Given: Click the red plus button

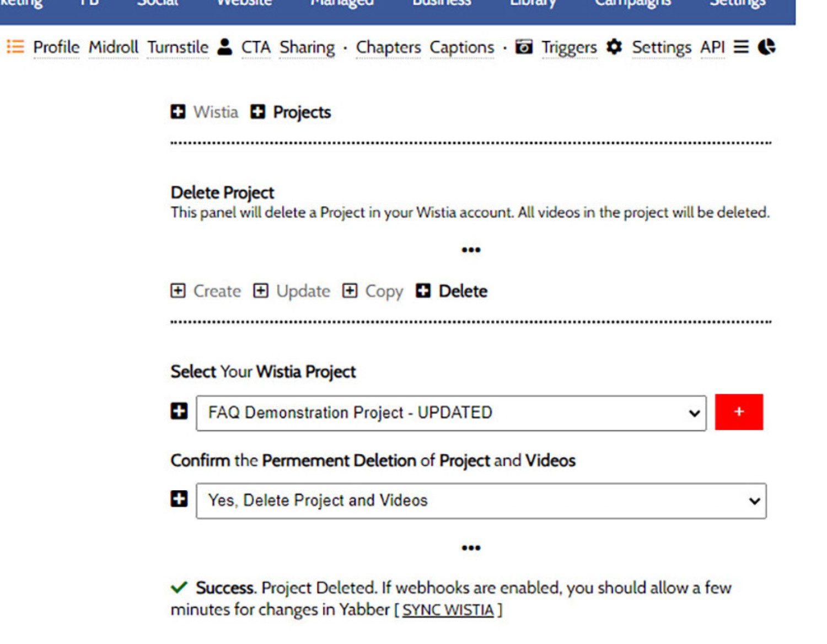Looking at the screenshot, I should tap(739, 412).
